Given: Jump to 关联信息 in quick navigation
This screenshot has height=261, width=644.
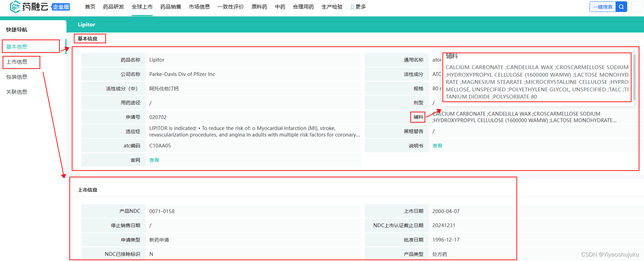Looking at the screenshot, I should pos(17,92).
